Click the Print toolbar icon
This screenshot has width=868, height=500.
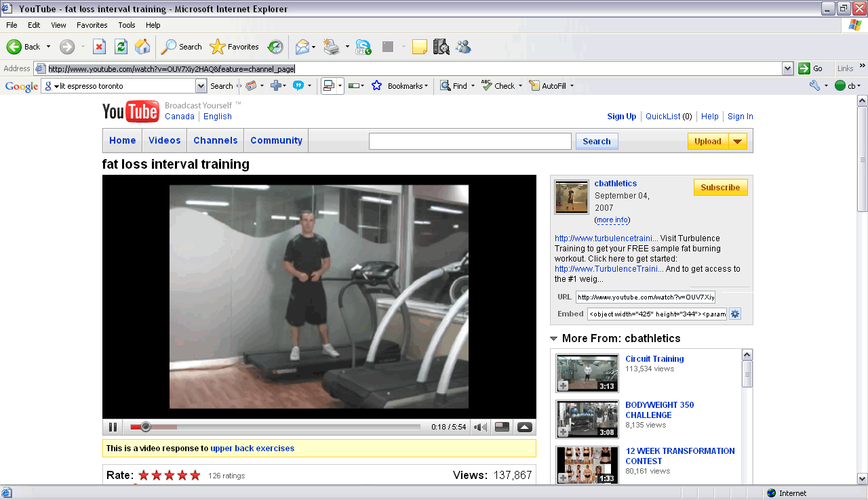[x=332, y=47]
